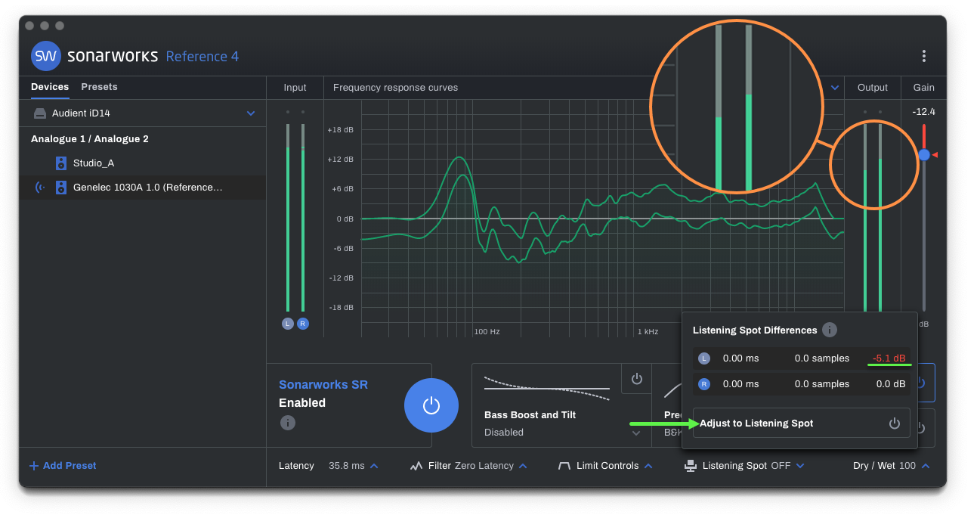Expand the Latency 35.8 ms chevron

[x=374, y=466]
